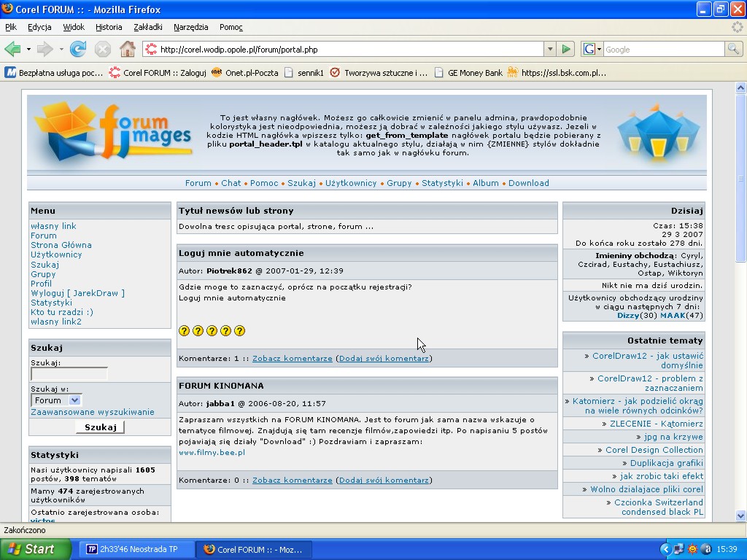This screenshot has height=560, width=747.
Task: Switch to Neostrada TP taskbar window
Action: [x=136, y=549]
